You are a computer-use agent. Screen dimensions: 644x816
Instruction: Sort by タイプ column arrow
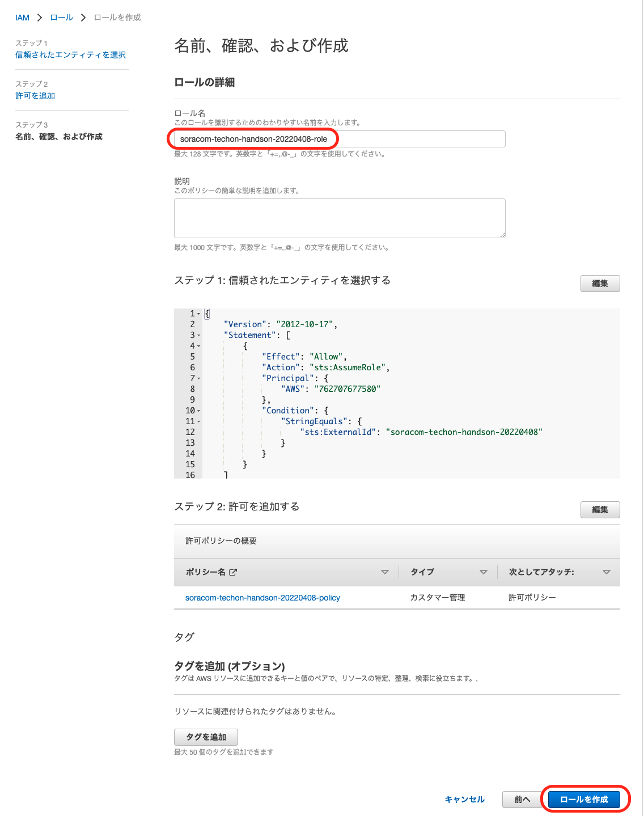[484, 572]
